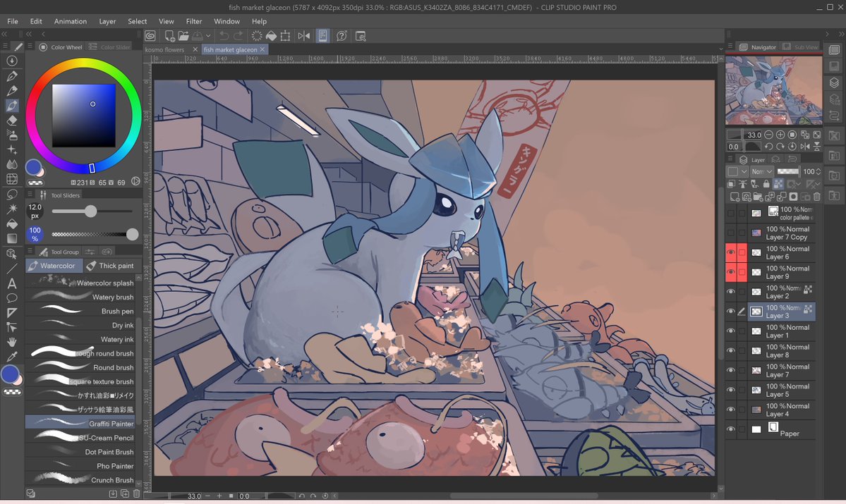The image size is (846, 504).
Task: Select the Balloon tool
Action: pos(12,297)
